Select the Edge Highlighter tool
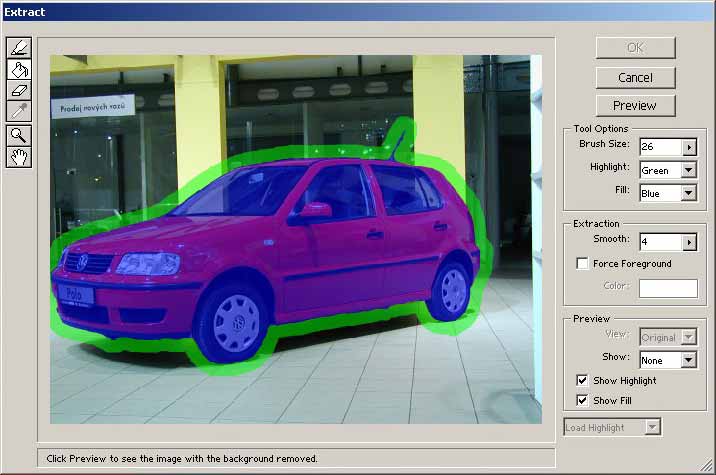716x475 pixels. (x=19, y=48)
